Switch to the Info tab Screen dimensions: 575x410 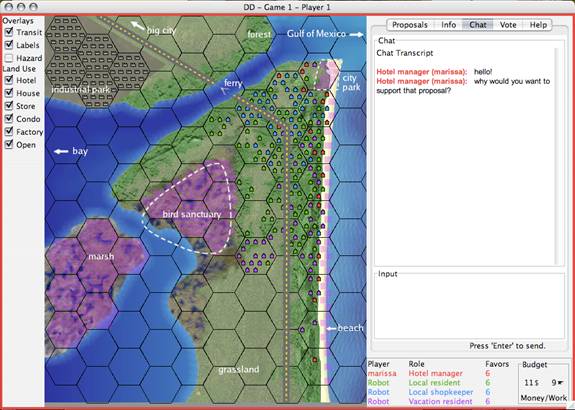[448, 25]
